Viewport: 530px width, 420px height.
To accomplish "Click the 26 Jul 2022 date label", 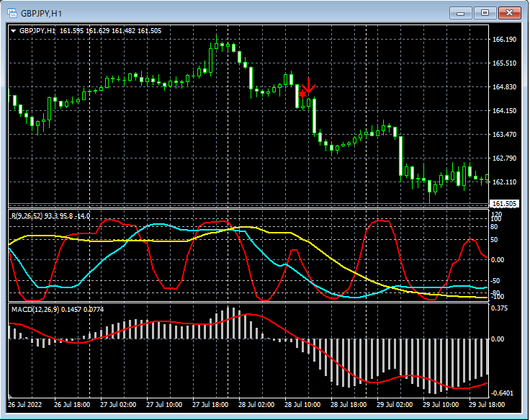I will (24, 405).
